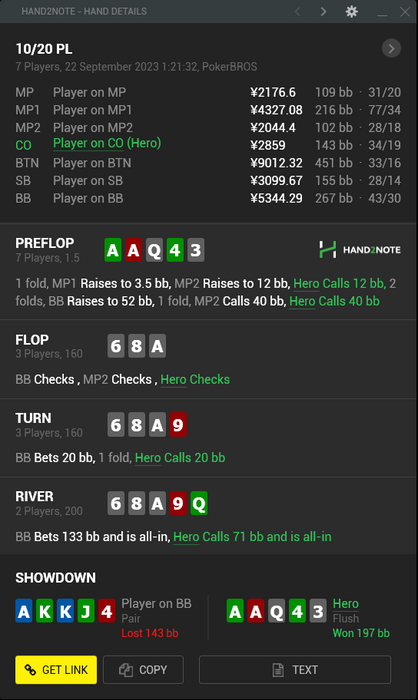Click the GET LINK button

[56, 670]
